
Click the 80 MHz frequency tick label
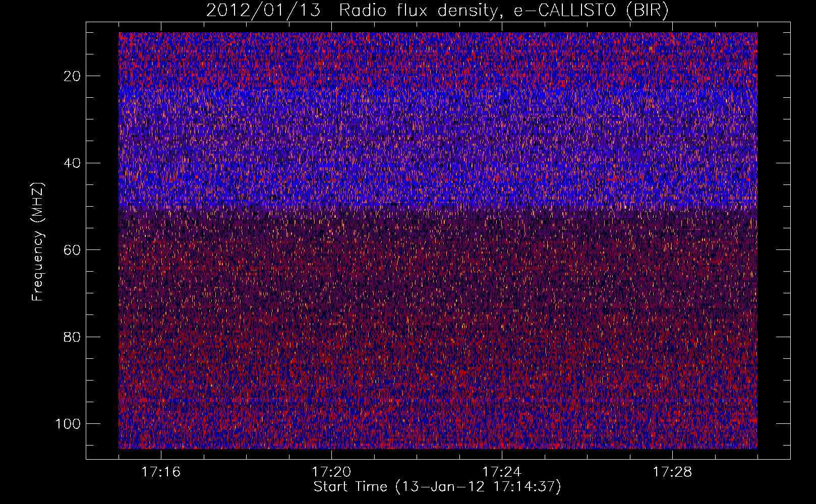tap(73, 337)
